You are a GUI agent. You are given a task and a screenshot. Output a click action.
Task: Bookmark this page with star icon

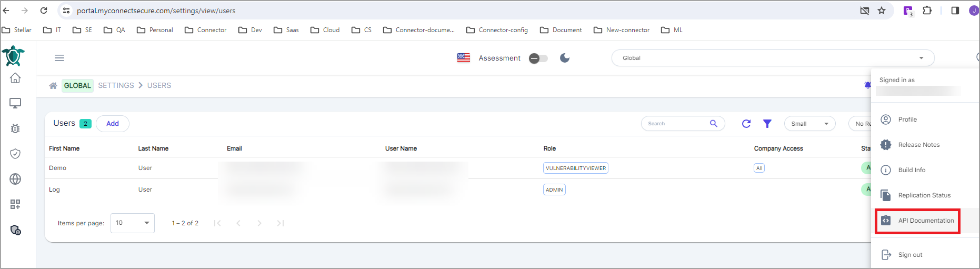point(882,11)
